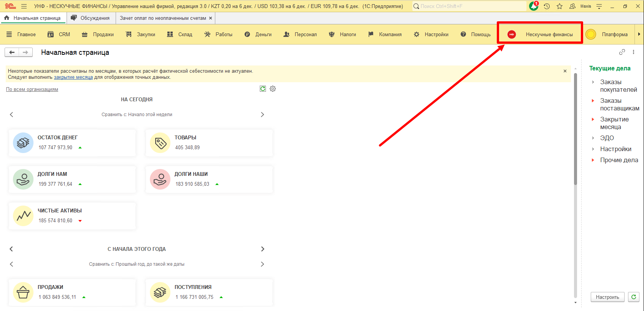This screenshot has width=644, height=311.
Task: Expand Заказы поставщикам in Текущие дела
Action: (593, 101)
